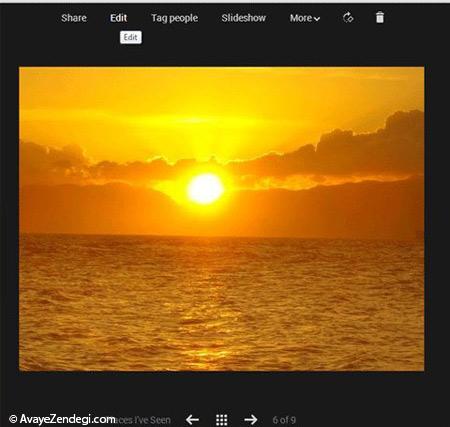450x427 pixels.
Task: Open the album grid view icon
Action: (222, 420)
